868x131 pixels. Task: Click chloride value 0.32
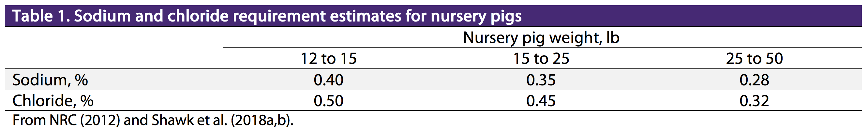point(754,101)
